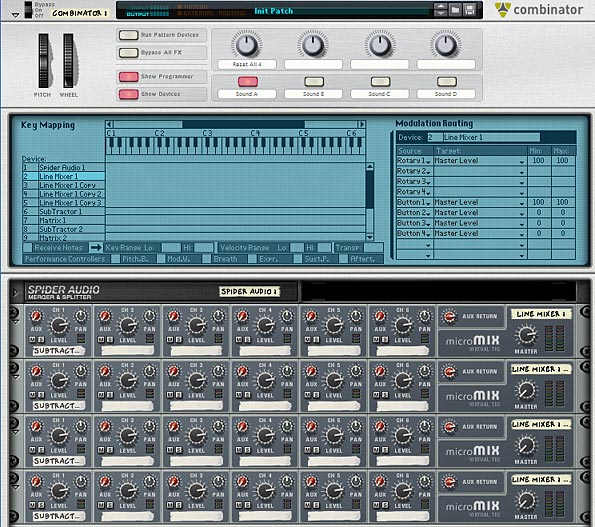Image resolution: width=595 pixels, height=527 pixels.
Task: Select Spider Audio 1 in device list
Action: (63, 167)
